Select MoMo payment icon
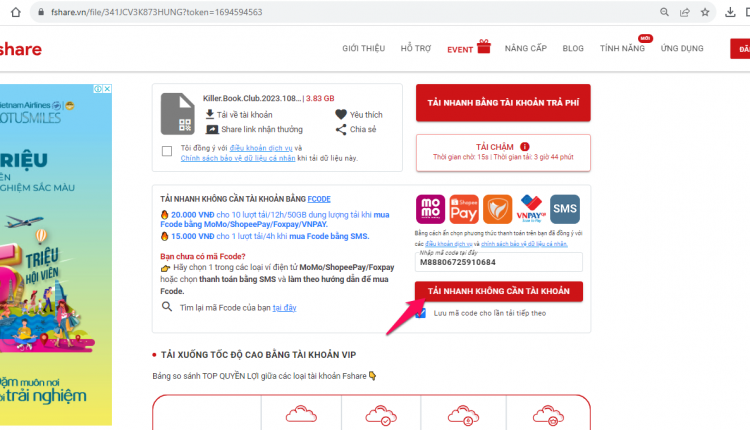 click(x=430, y=209)
